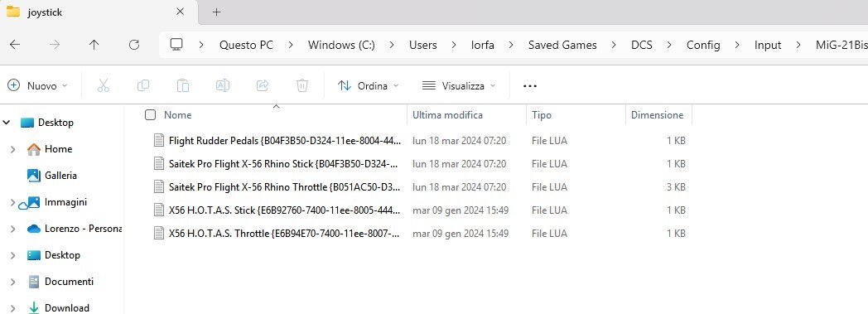Toggle the select-all checkbox beside Nome
Image resolution: width=868 pixels, height=314 pixels.
(150, 115)
